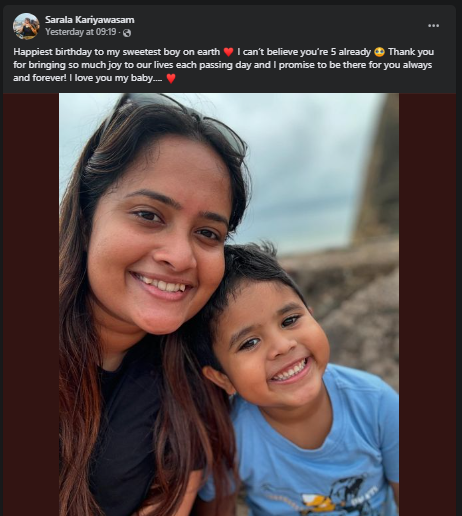This screenshot has width=462, height=516.
Task: Click the dark margin left of photo
Action: click(31, 305)
